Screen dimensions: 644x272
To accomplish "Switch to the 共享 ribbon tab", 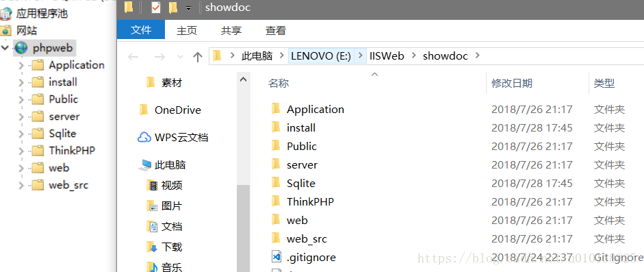I will click(231, 30).
